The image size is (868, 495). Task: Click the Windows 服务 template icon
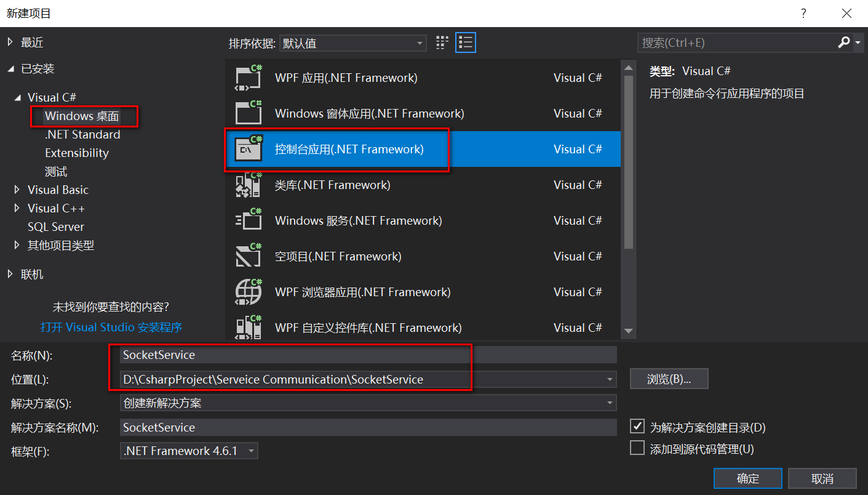pyautogui.click(x=249, y=220)
